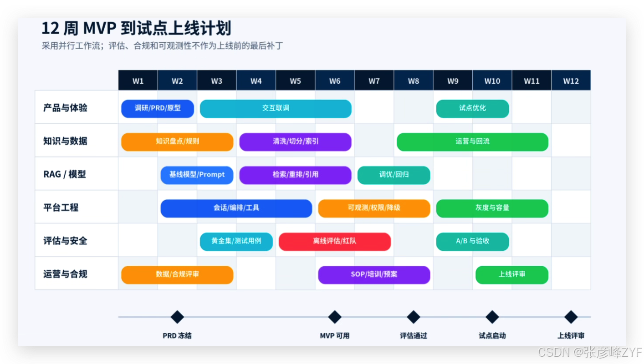Click the 交互联调 task bar
The width and height of the screenshot is (644, 364).
276,109
